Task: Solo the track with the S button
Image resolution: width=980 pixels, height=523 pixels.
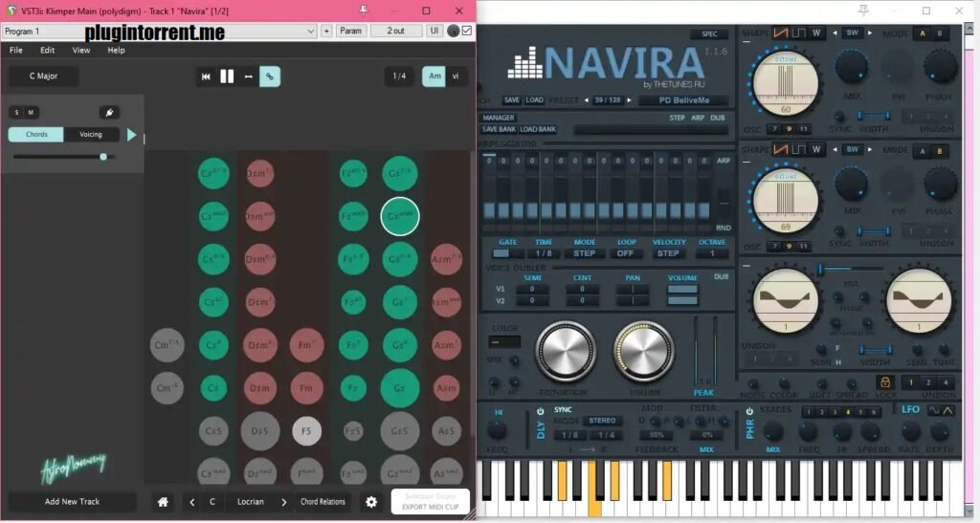Action: [17, 112]
